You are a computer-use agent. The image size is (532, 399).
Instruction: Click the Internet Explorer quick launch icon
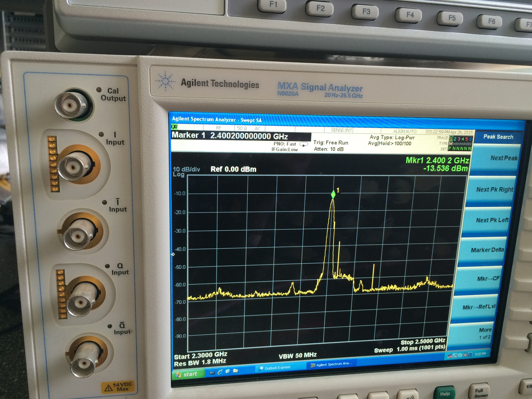tap(220, 372)
